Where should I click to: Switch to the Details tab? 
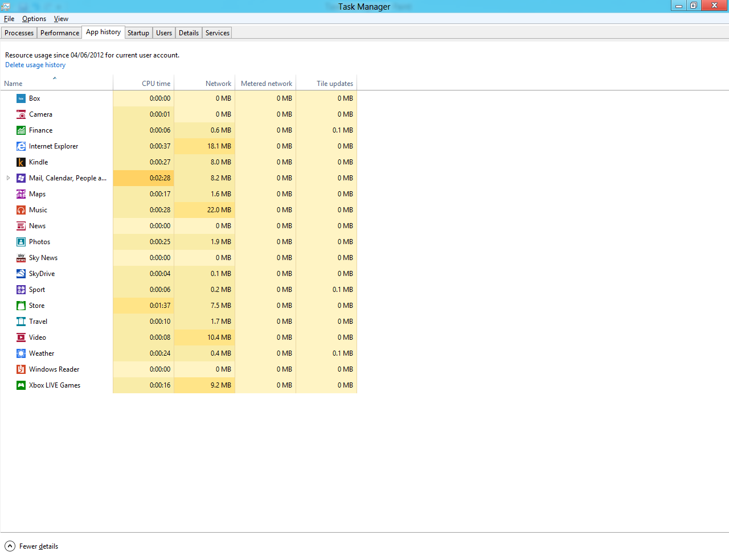coord(189,33)
